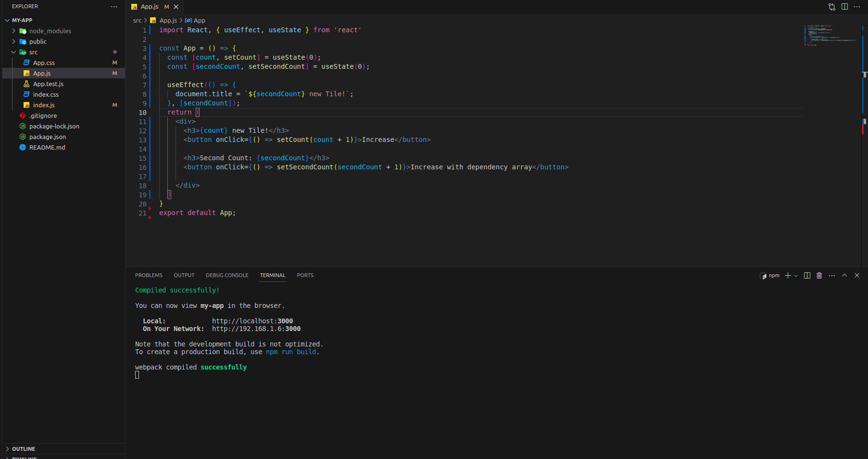
Task: Open the Debug Console tab
Action: (227, 276)
